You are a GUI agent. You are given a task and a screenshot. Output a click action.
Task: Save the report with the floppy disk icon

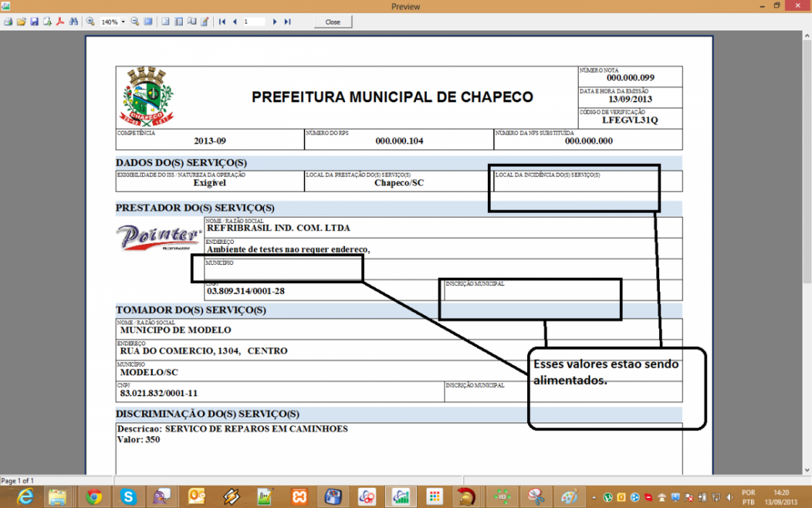[34, 22]
